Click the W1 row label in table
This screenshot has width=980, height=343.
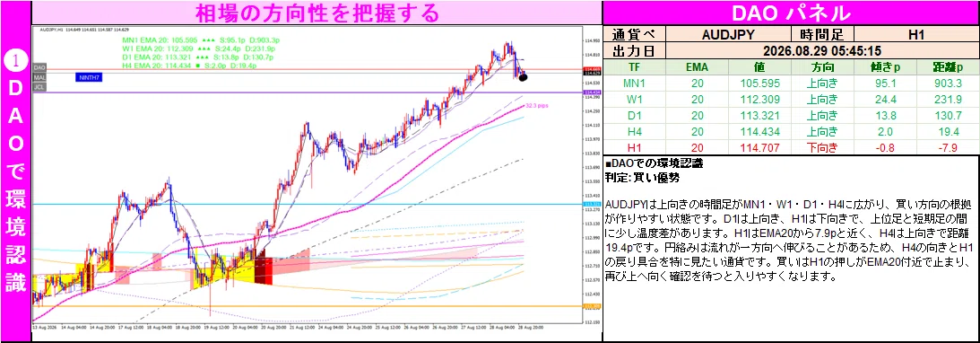(x=635, y=99)
